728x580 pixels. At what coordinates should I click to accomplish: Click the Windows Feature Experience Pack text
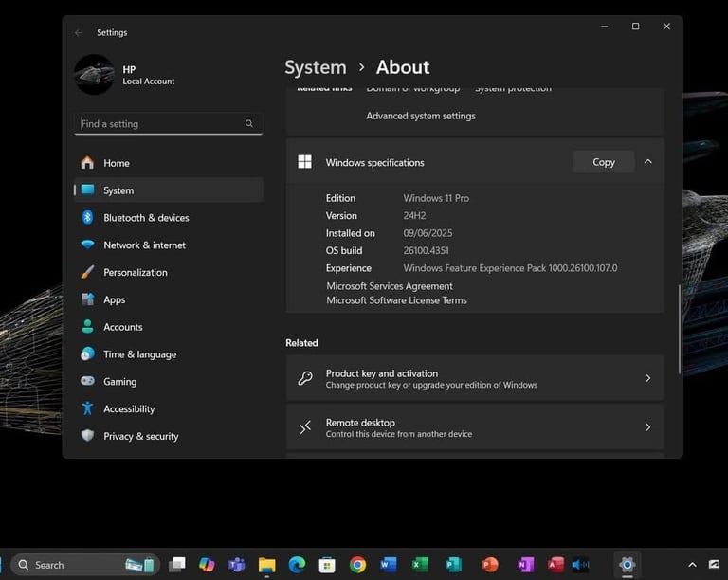(x=510, y=268)
